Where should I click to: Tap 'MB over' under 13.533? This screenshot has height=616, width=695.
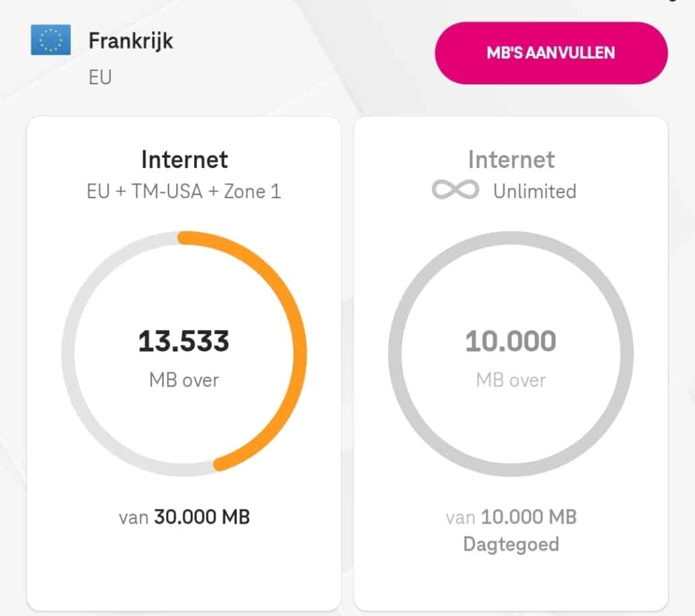(x=184, y=380)
